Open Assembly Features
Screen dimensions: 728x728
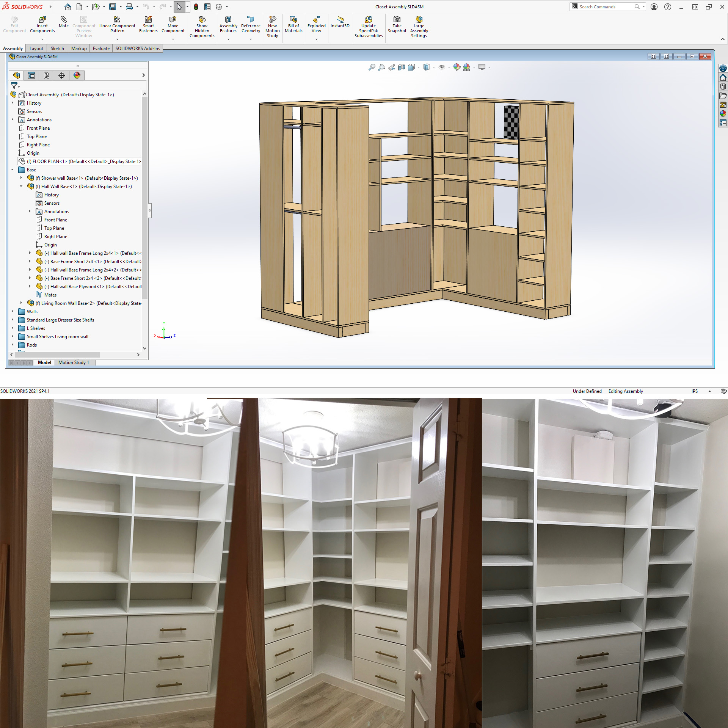[x=228, y=25]
